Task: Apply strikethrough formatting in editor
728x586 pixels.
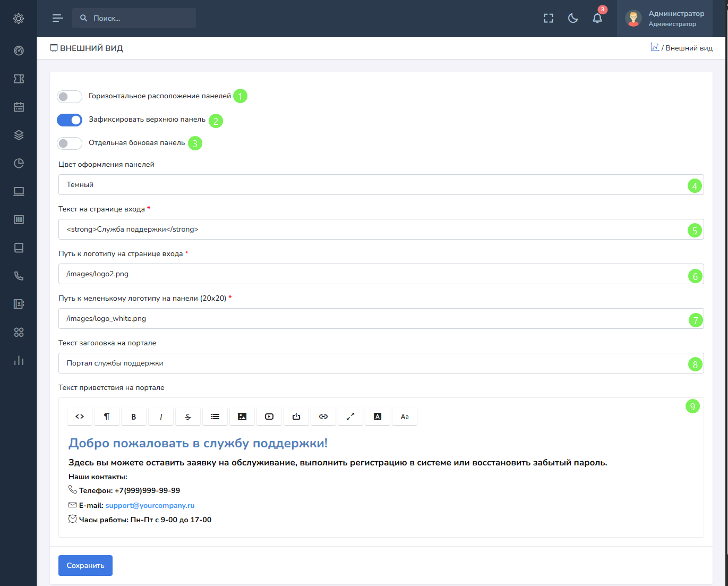Action: pyautogui.click(x=188, y=417)
